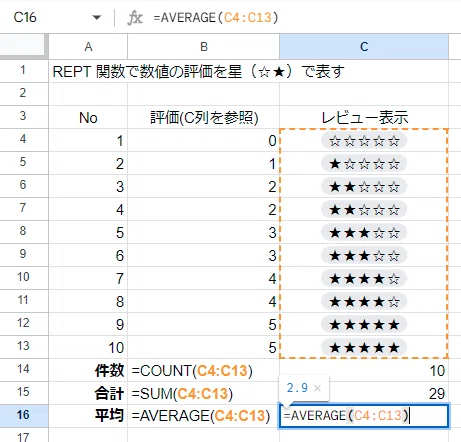This screenshot has width=461, height=442.
Task: Select the rating value 4 in row 11
Action: (x=204, y=302)
